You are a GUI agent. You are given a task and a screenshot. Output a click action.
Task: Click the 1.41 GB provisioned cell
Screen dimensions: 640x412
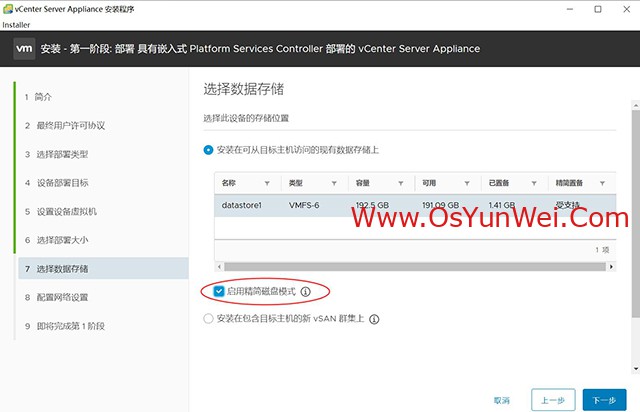501,205
